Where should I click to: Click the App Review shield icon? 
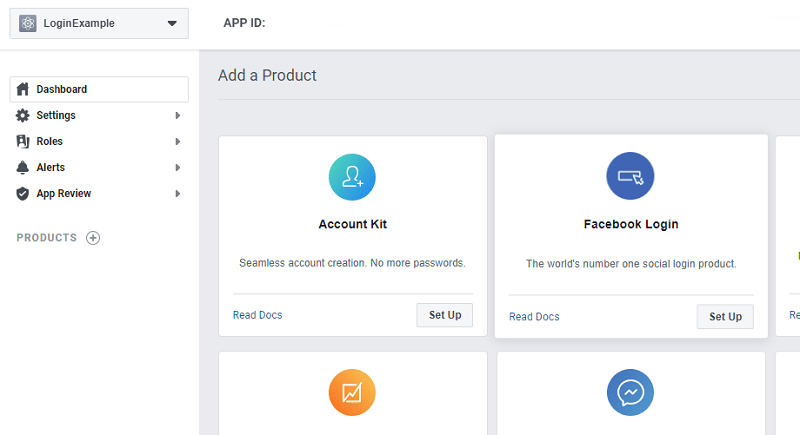(22, 193)
